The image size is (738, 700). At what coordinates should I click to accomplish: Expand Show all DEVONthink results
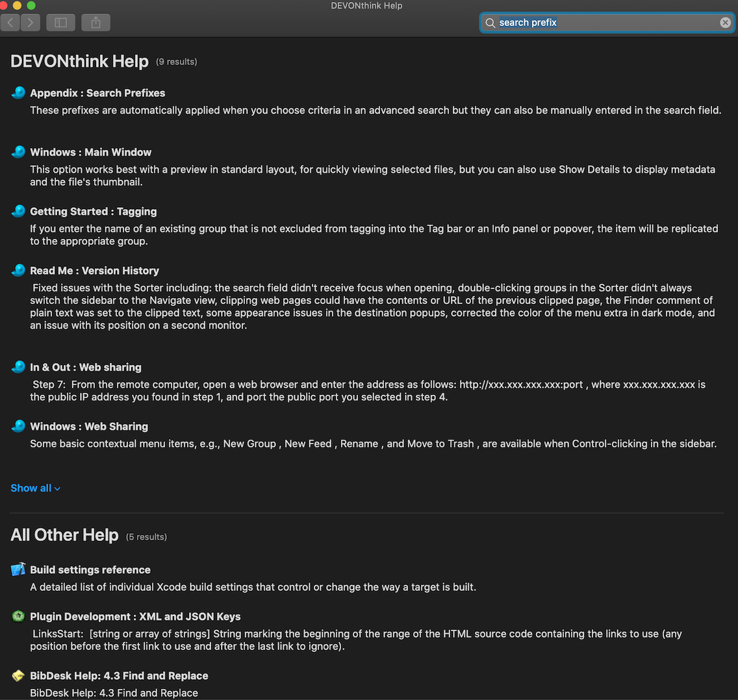pos(35,488)
